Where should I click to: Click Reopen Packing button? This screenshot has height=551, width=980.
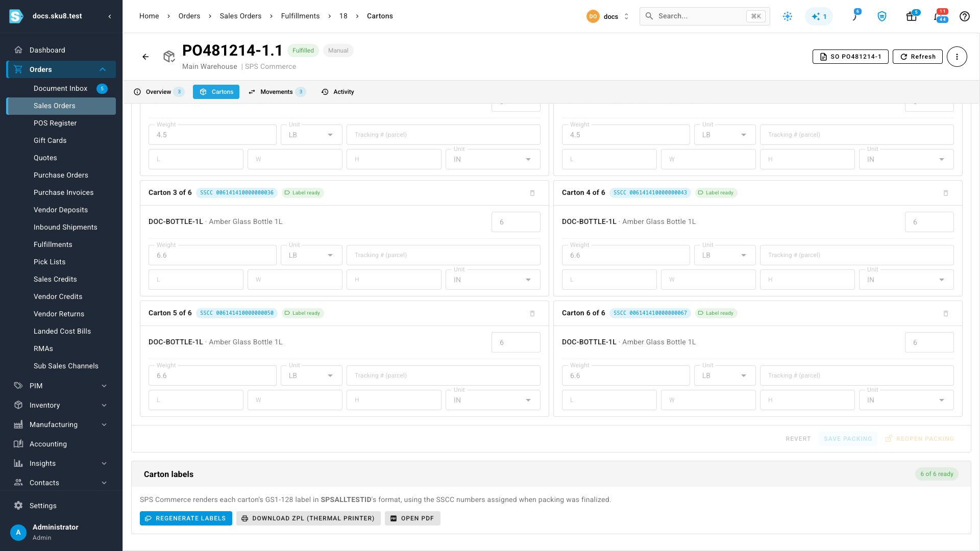pos(919,439)
